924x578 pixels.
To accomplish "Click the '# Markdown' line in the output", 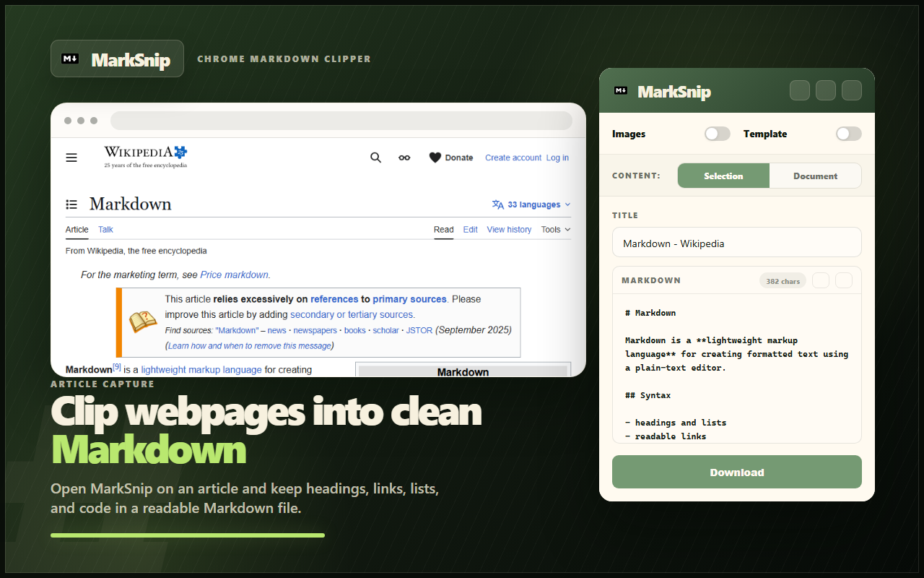I will click(x=650, y=313).
